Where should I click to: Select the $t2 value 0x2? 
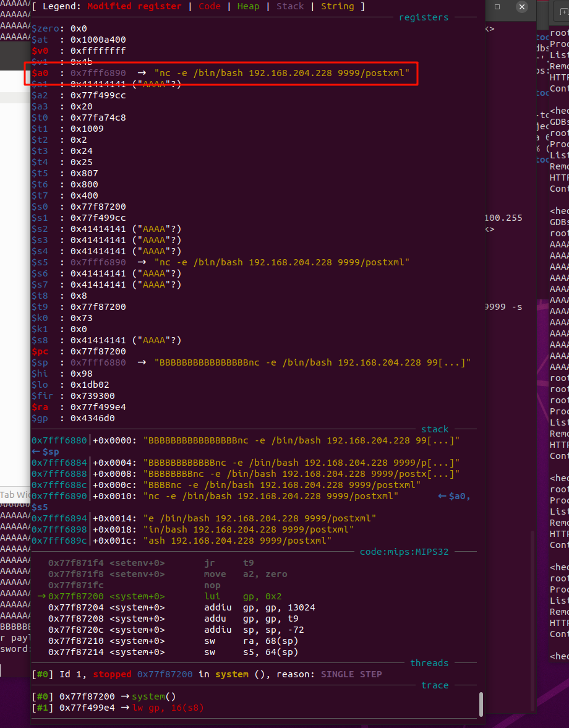(x=79, y=140)
